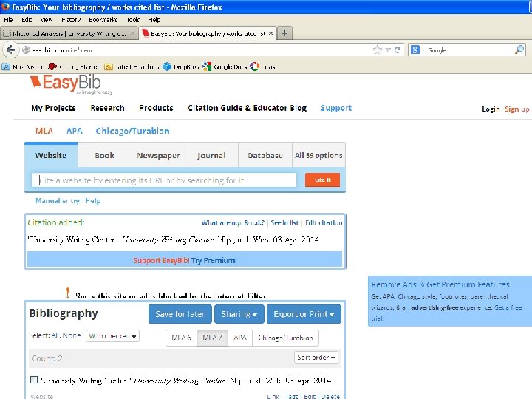Open the DropBox bookmark

tap(181, 66)
